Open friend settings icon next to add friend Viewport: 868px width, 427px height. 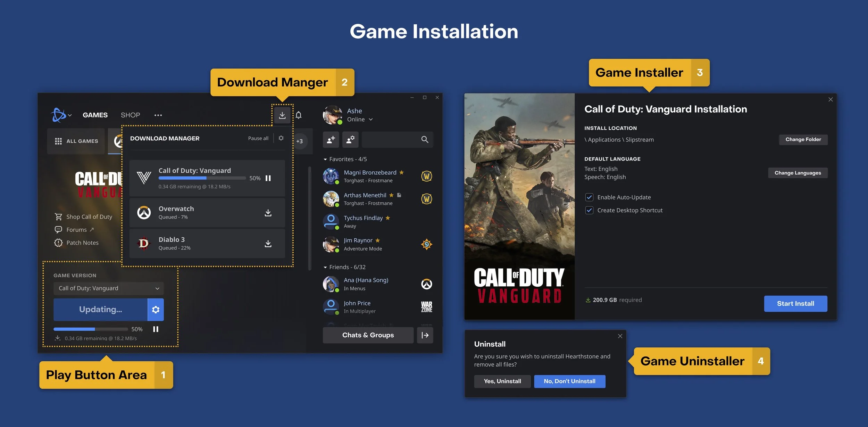pos(350,140)
